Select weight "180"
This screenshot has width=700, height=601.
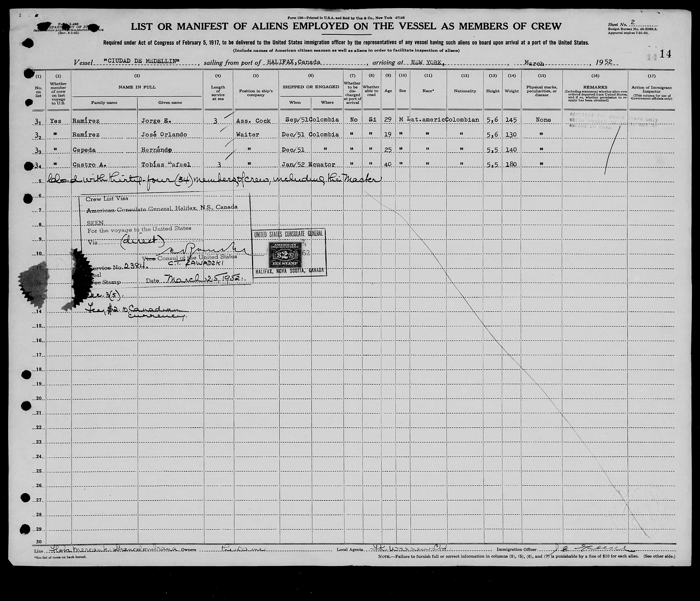(x=511, y=164)
